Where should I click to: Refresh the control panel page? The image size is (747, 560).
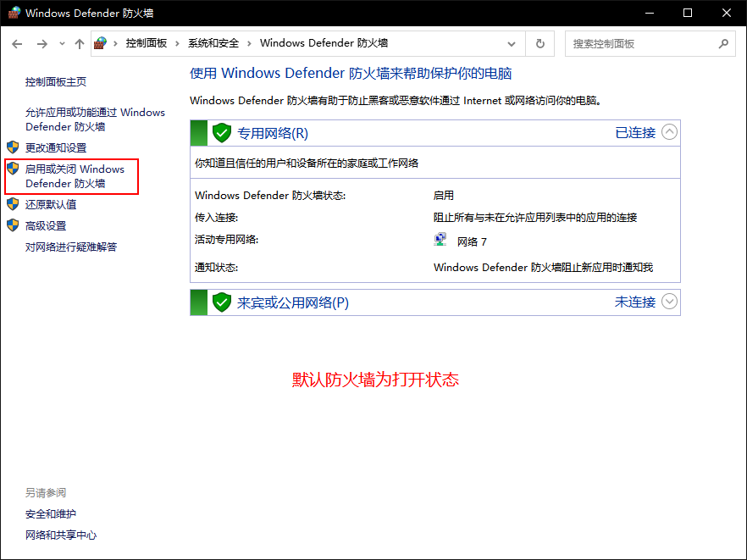click(539, 44)
